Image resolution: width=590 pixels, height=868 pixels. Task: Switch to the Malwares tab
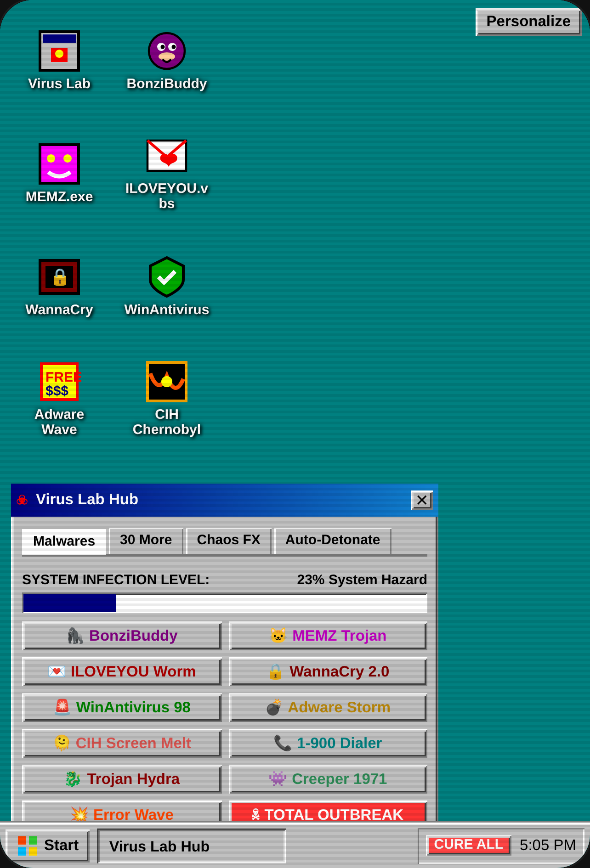pos(64,541)
